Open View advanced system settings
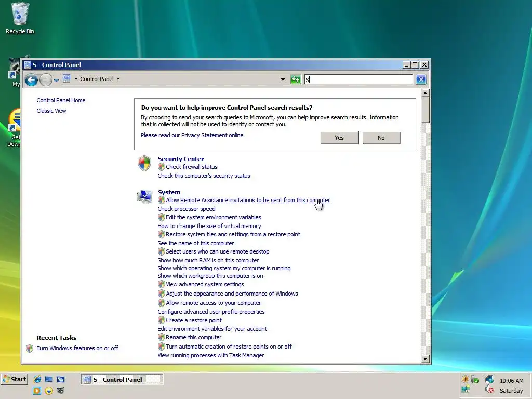 click(x=205, y=284)
